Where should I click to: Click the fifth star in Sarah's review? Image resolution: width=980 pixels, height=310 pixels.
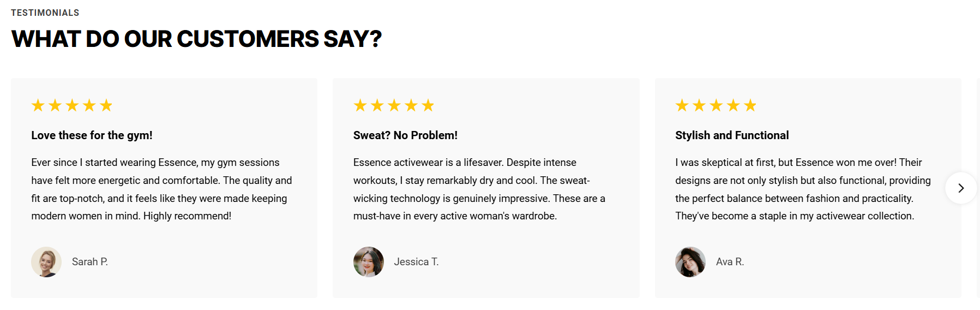click(106, 105)
